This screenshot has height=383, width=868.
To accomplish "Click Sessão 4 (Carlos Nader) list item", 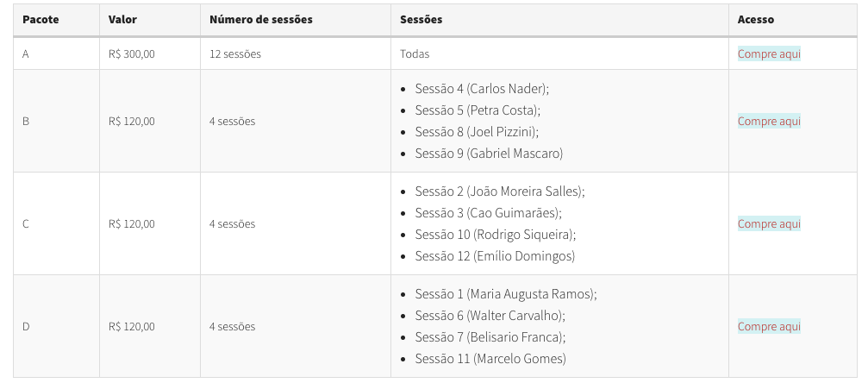I will click(x=482, y=89).
